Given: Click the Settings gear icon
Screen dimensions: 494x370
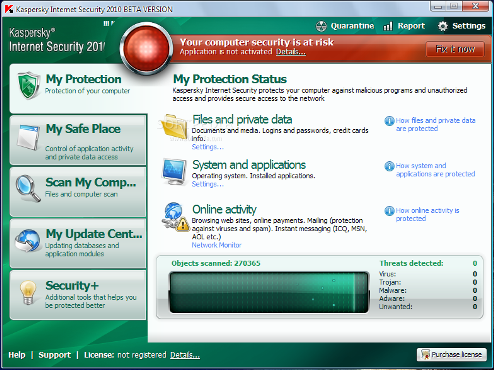Looking at the screenshot, I should [442, 26].
